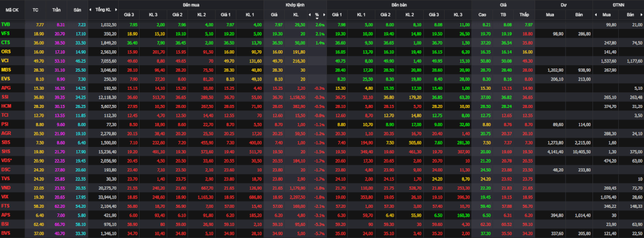Click the Dư group header

click(x=563, y=4)
